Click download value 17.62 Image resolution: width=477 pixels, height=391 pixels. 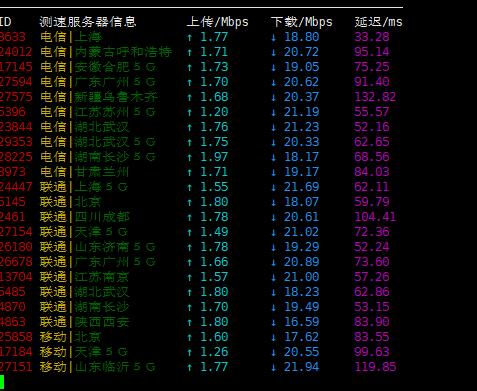click(x=301, y=337)
